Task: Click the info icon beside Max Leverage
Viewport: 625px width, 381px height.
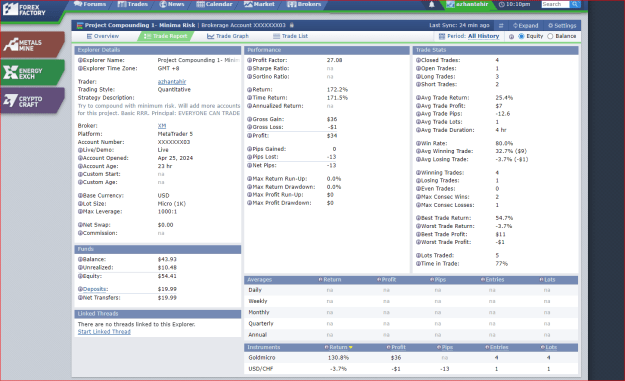Action: [80, 212]
